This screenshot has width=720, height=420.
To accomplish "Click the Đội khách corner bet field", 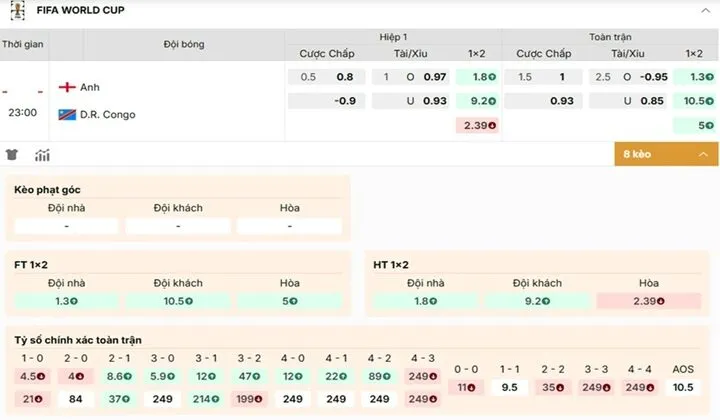I will click(178, 226).
